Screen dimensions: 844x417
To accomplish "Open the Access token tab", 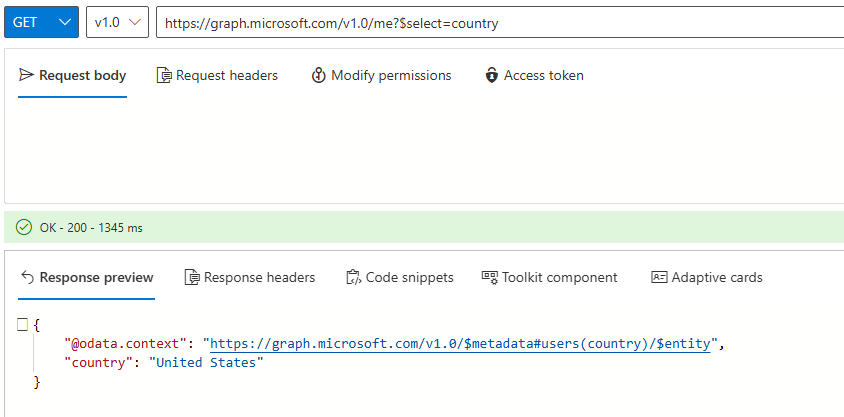I will (534, 75).
